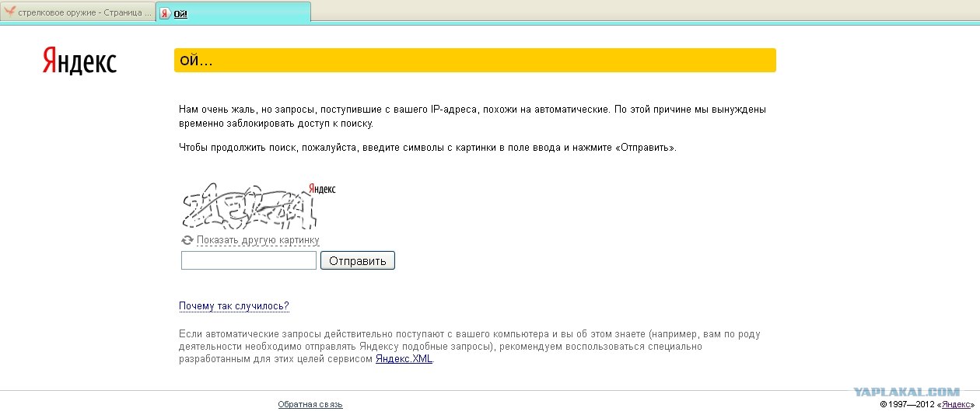The width and height of the screenshot is (980, 415).
Task: Open the 'Обратная связь' feedback link
Action: coord(310,404)
